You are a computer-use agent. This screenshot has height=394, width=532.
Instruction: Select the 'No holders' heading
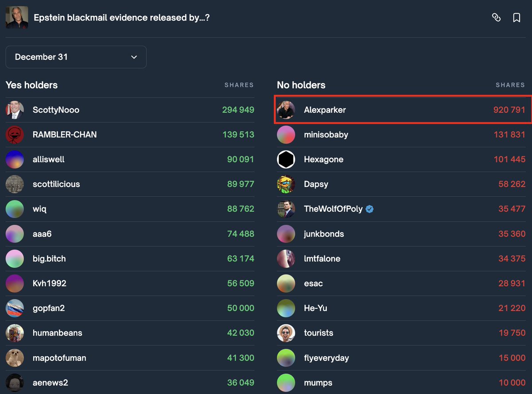301,85
